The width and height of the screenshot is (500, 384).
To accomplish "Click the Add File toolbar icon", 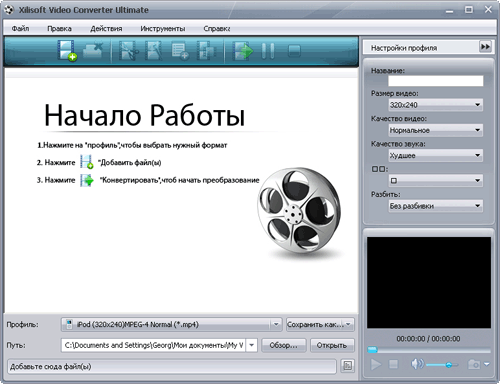I will 67,50.
